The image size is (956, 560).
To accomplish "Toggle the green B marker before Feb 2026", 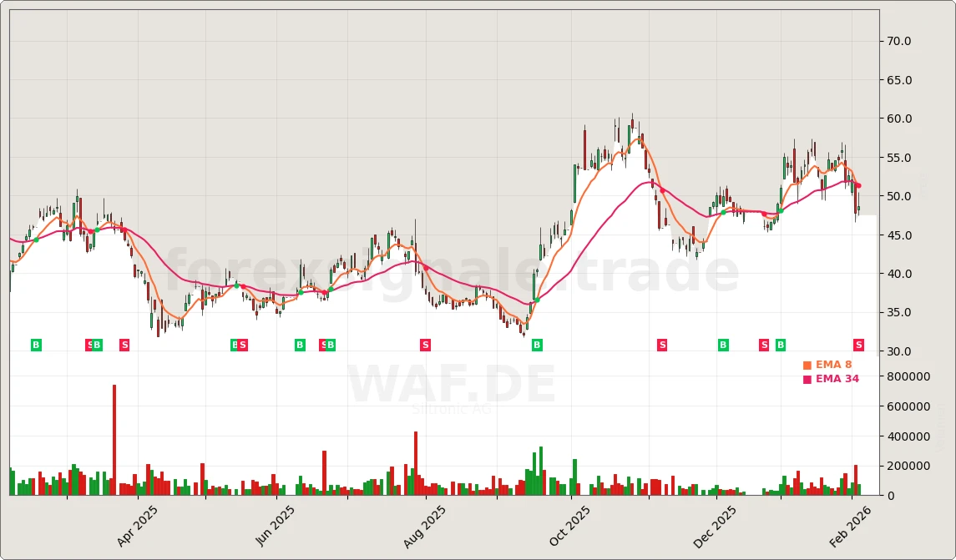I will [779, 344].
